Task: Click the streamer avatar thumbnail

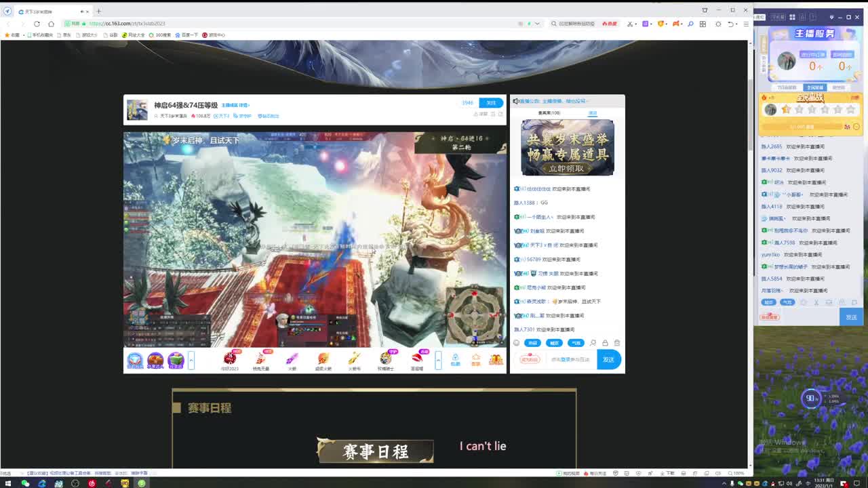Action: coord(137,110)
